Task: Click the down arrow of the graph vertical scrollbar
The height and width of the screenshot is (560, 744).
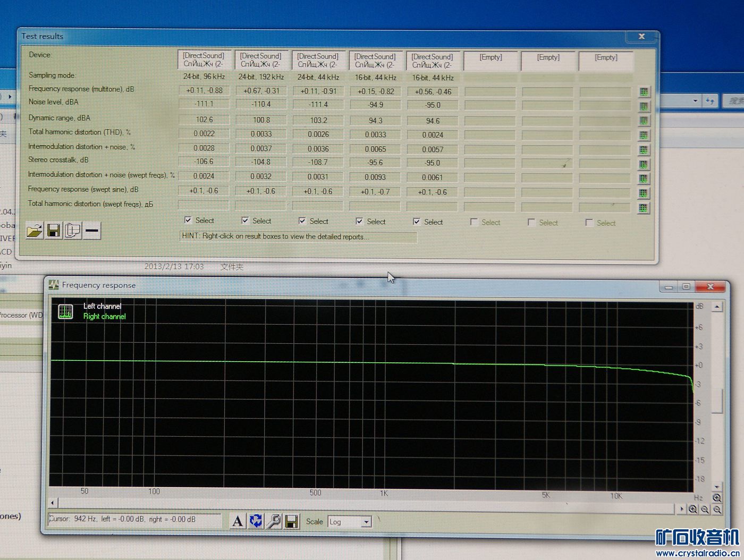Action: (x=717, y=487)
